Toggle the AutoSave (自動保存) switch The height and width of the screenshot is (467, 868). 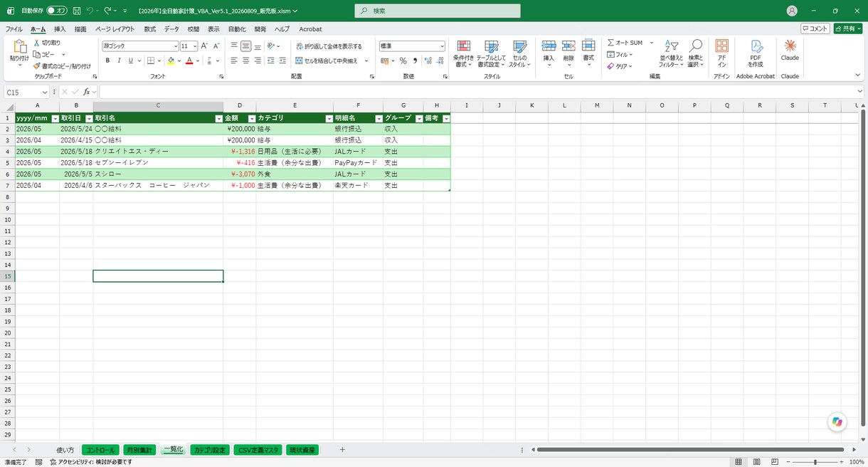pos(56,11)
